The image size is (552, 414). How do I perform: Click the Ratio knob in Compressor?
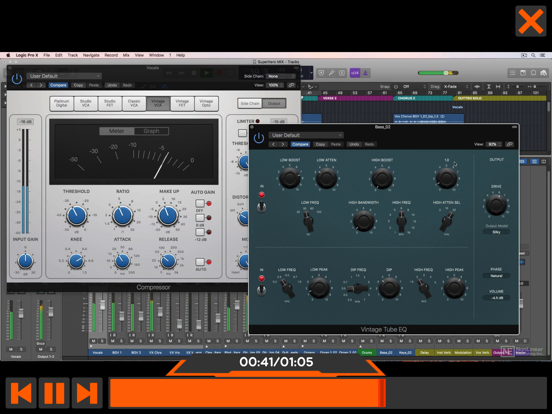pos(123,215)
